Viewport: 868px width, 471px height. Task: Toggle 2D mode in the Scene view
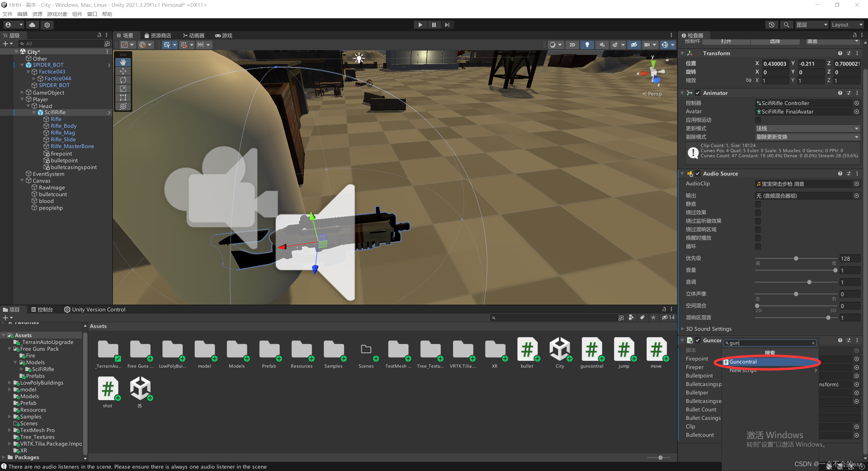[572, 44]
